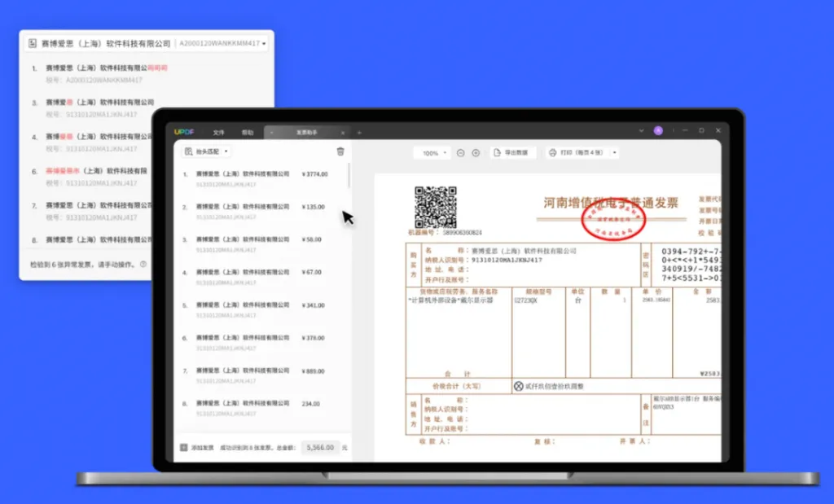Click the 添加发票 add invoice button
This screenshot has width=834, height=504.
(x=194, y=448)
